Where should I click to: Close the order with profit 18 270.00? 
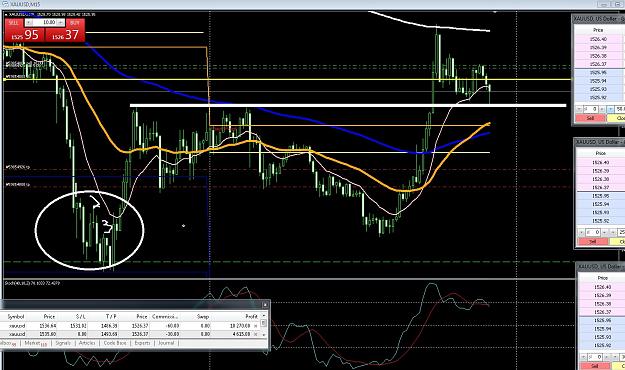point(256,326)
